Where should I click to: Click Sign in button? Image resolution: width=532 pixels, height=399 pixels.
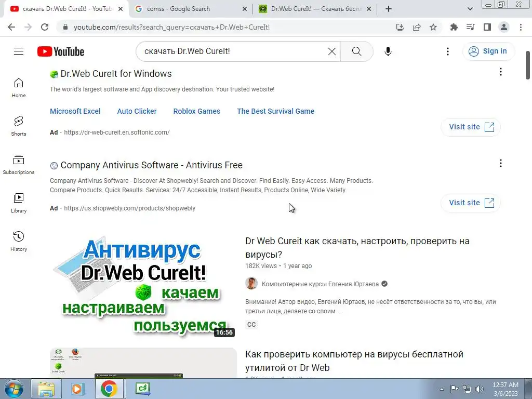pos(488,51)
